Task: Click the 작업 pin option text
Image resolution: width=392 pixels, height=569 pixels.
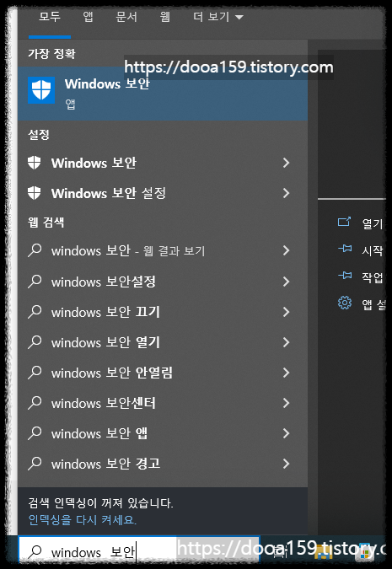Action: coord(373,277)
